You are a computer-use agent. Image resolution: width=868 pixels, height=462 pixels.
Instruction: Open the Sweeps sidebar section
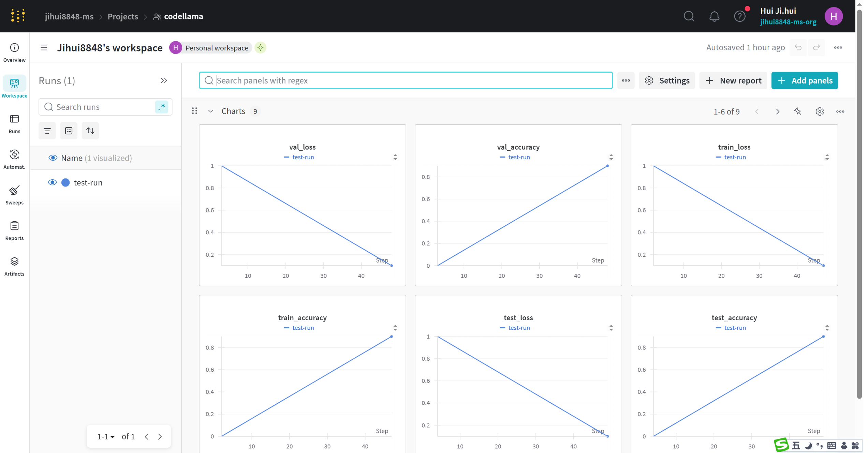14,195
